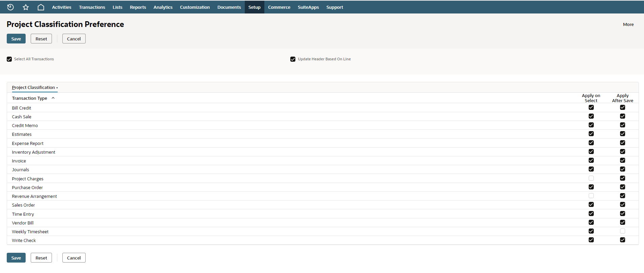The height and width of the screenshot is (273, 644).
Task: Open the Recent Records history icon
Action: coord(10,7)
